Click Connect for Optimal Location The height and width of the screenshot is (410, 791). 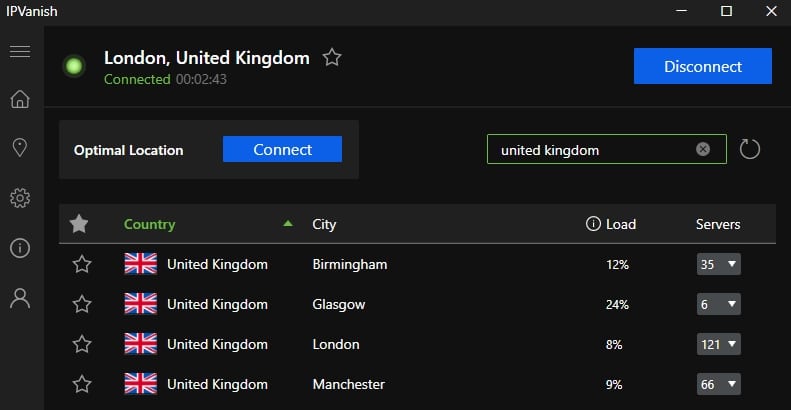pos(282,149)
